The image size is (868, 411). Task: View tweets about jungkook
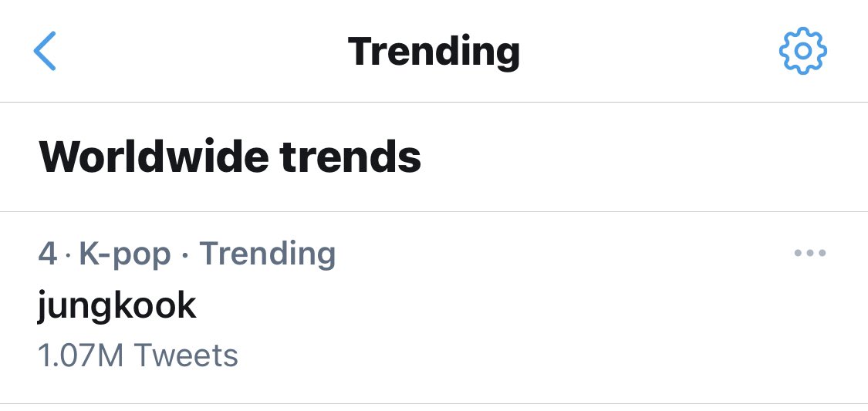click(x=434, y=308)
